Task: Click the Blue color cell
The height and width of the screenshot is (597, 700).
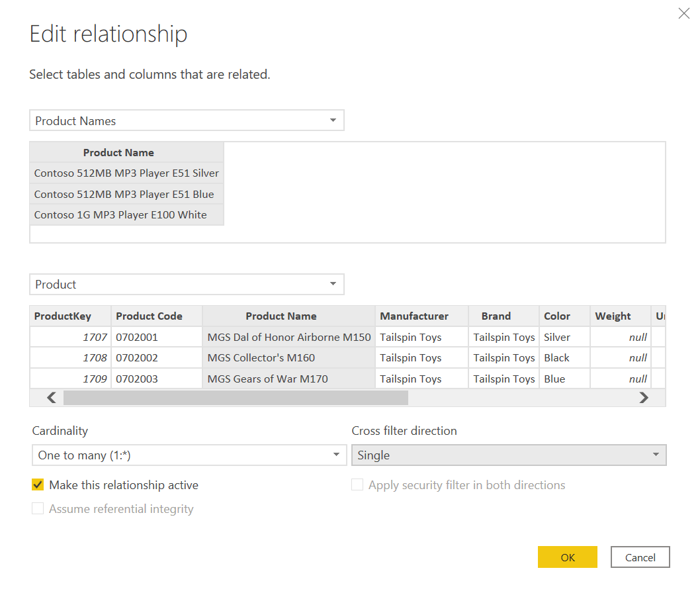Action: [x=565, y=379]
